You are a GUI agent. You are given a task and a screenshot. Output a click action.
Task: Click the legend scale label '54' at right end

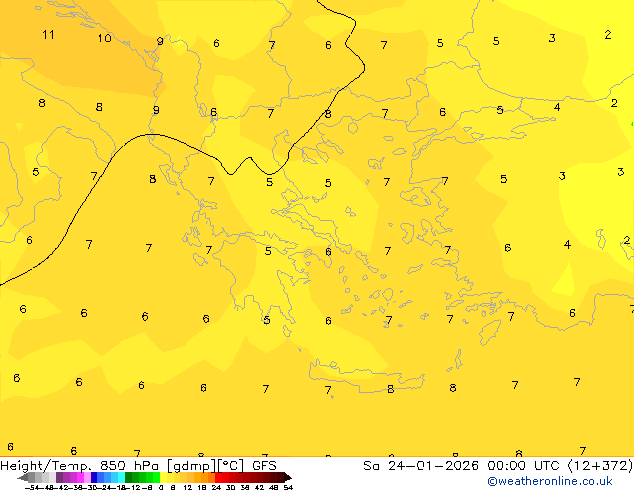click(288, 487)
